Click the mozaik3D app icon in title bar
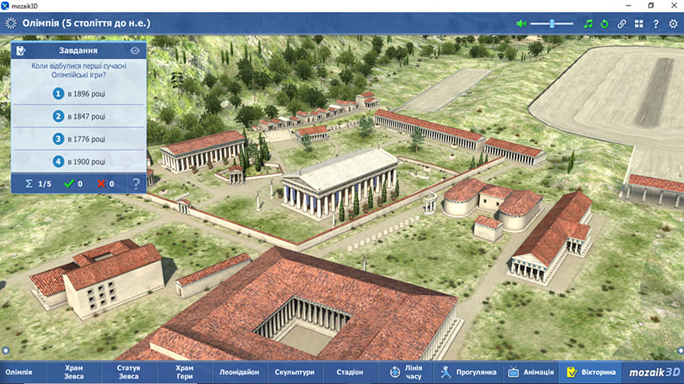The image size is (684, 384). pos(5,6)
